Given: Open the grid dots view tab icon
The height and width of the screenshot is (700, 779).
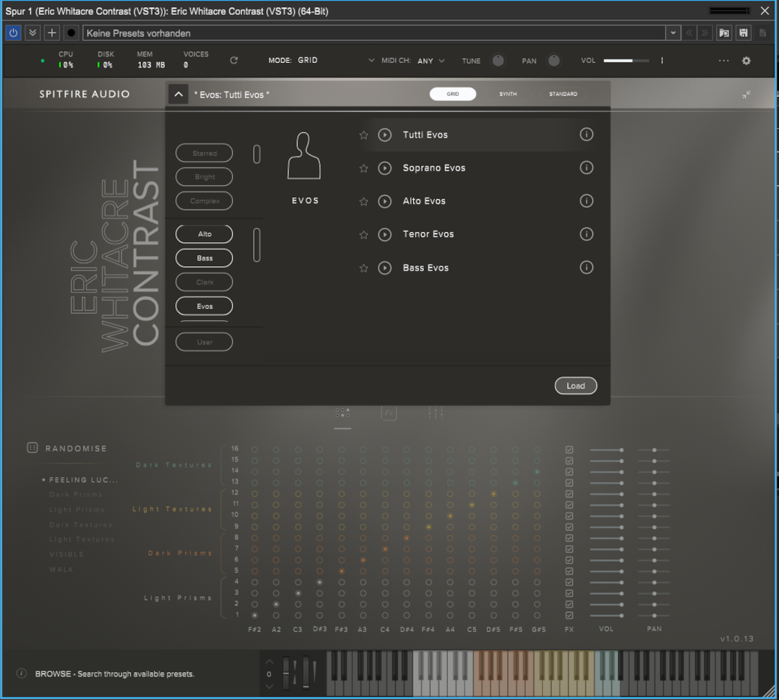Looking at the screenshot, I should (343, 412).
